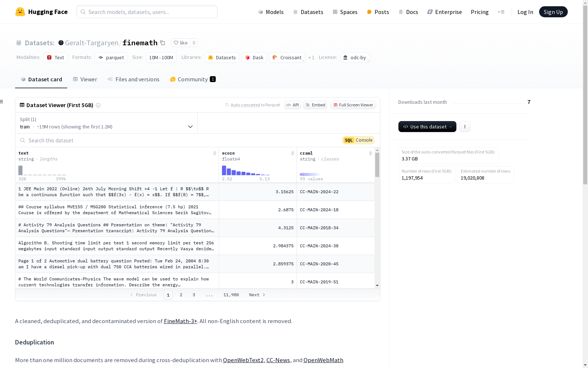Click the Embed button
Viewport: 588px width, 368px height.
coord(315,105)
